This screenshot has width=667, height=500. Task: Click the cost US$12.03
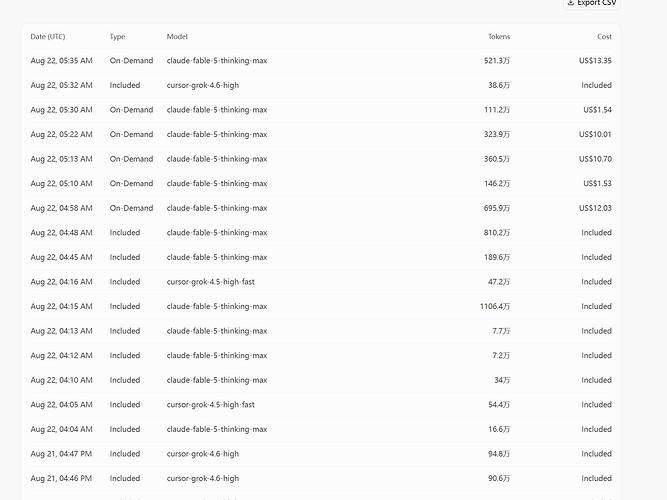coord(595,208)
